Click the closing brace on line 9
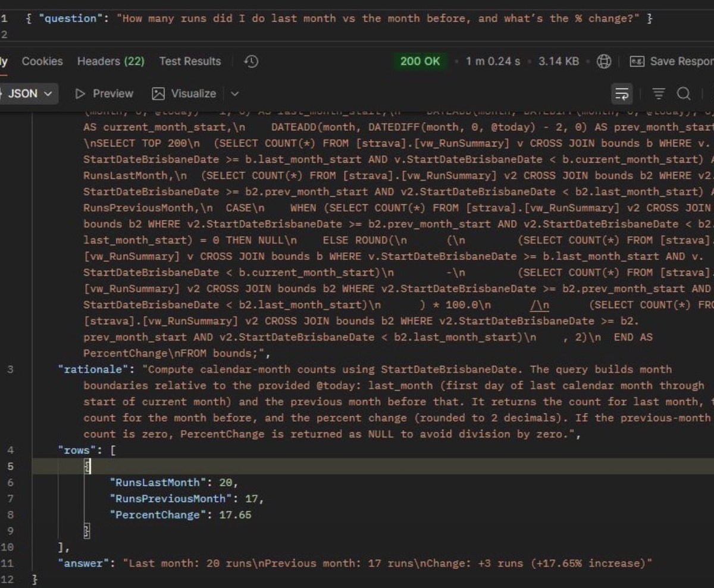The image size is (714, 588). 87,530
